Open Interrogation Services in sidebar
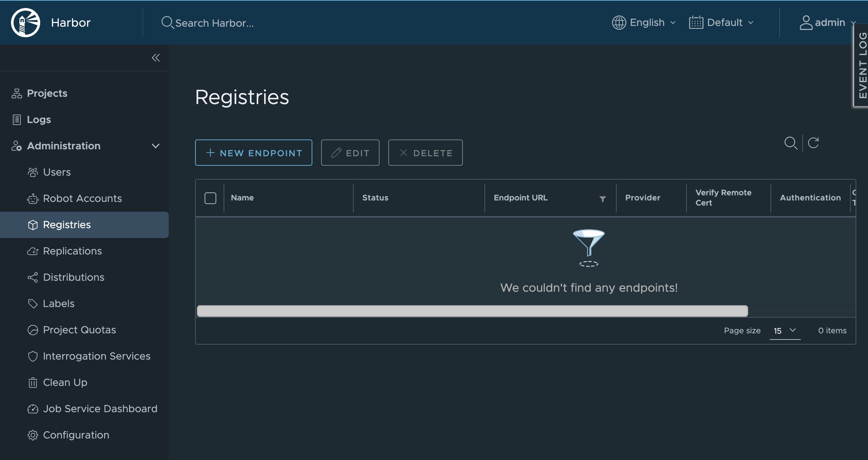Viewport: 868px width, 460px height. click(96, 356)
